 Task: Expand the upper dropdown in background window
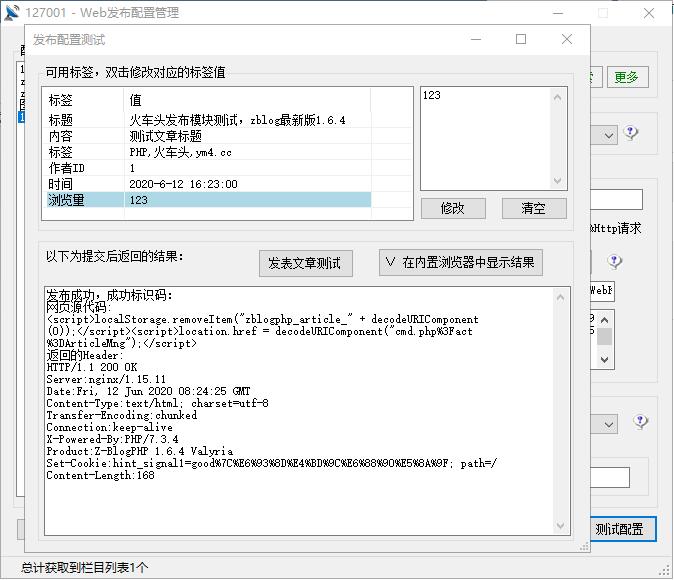pos(609,136)
